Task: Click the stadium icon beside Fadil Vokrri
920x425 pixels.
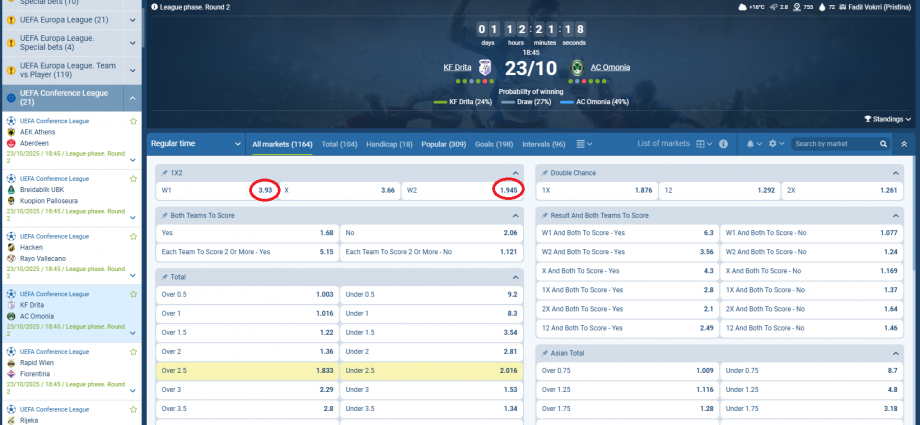Action: click(843, 7)
